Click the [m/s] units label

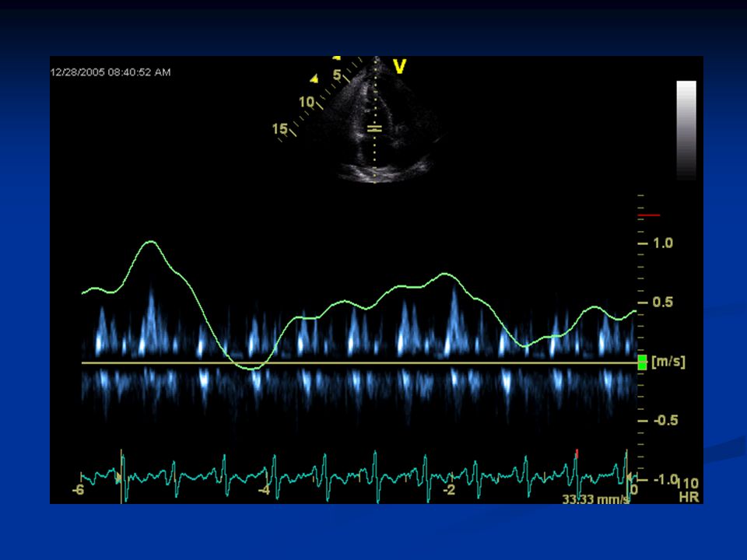(668, 362)
